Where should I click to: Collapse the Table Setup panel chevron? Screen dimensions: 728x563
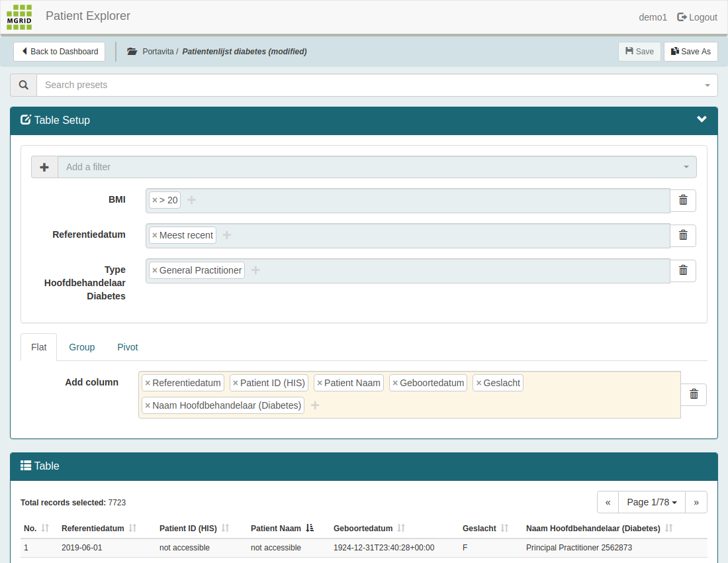(702, 119)
